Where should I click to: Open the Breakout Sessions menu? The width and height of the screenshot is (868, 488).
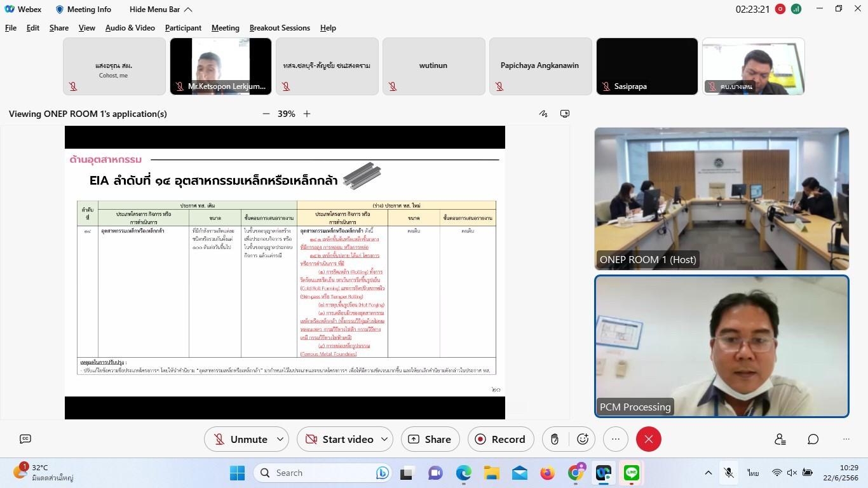click(x=280, y=28)
